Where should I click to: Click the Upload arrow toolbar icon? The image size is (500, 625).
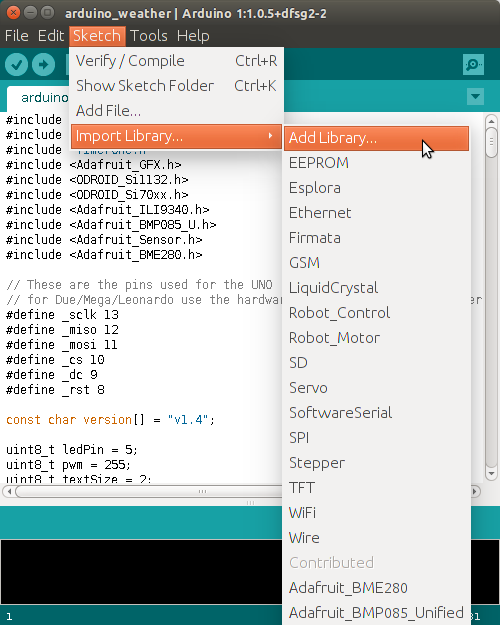pyautogui.click(x=43, y=64)
